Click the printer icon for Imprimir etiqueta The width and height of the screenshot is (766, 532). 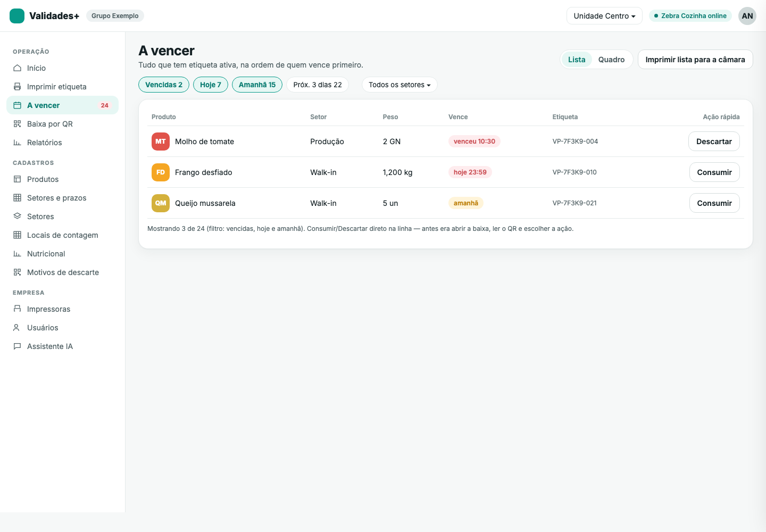pos(17,87)
